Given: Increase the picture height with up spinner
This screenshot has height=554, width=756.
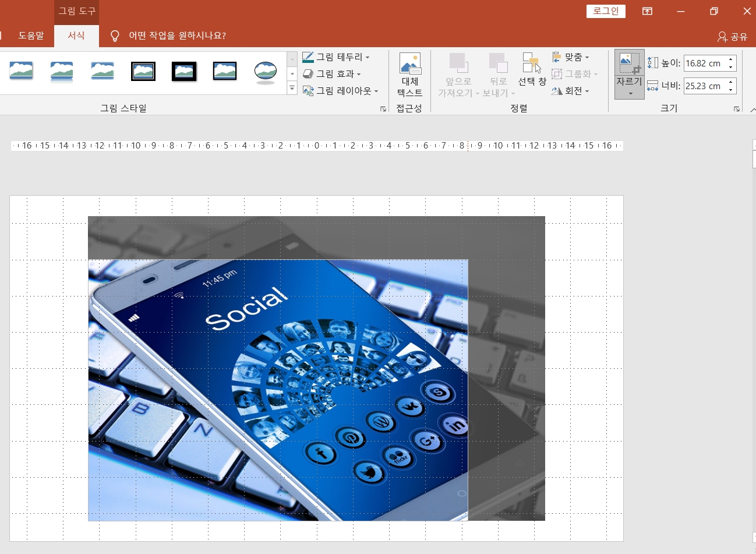Looking at the screenshot, I should 731,59.
